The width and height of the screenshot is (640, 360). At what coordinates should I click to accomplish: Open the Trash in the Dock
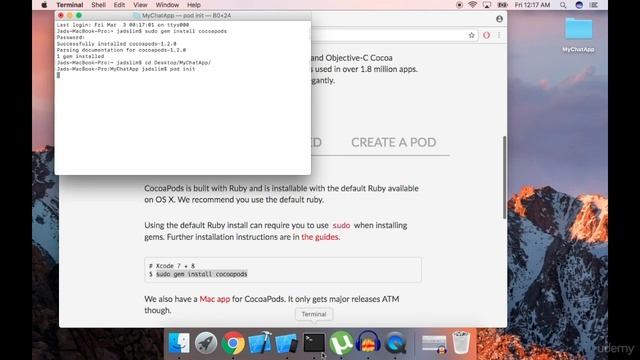pos(461,342)
